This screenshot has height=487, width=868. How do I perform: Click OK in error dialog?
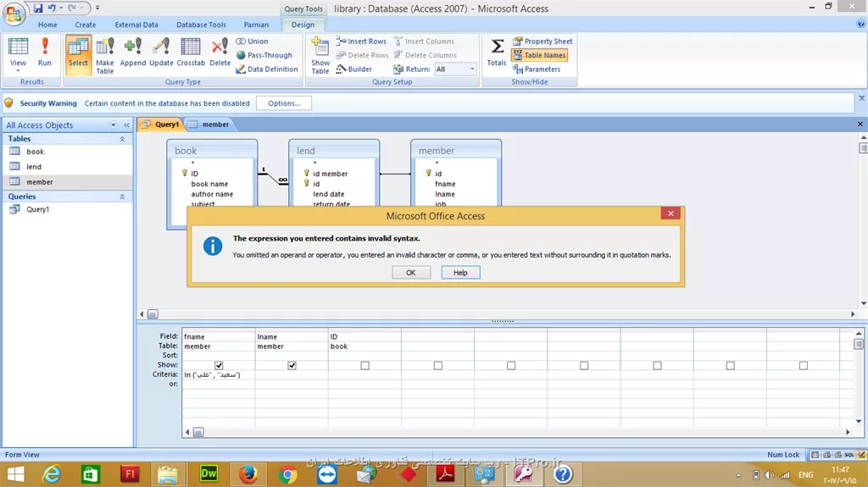point(411,272)
